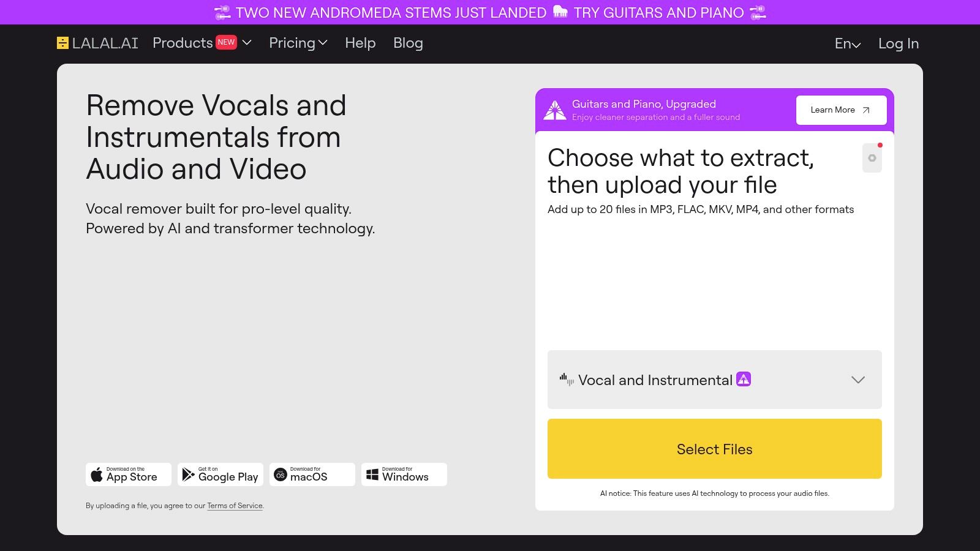Click the arrow icon on Learn More
980x551 pixels.
coord(866,110)
